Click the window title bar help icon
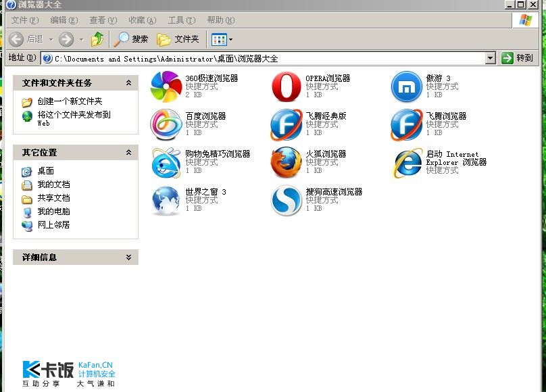 click(11, 5)
